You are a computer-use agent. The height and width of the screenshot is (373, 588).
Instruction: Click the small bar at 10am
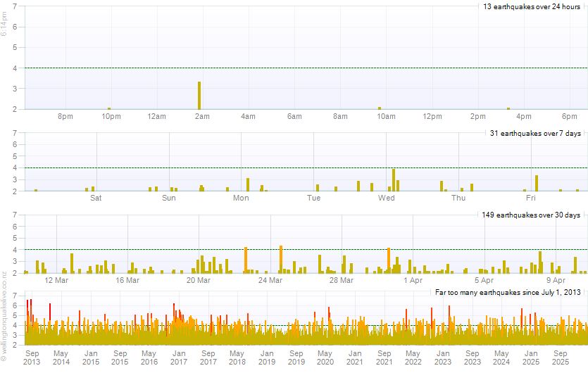pos(380,108)
